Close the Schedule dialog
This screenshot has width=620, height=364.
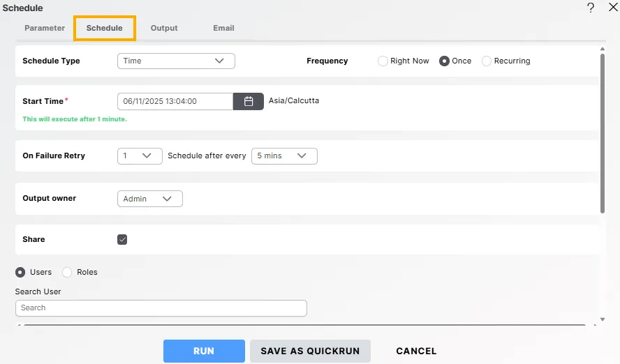tap(612, 8)
